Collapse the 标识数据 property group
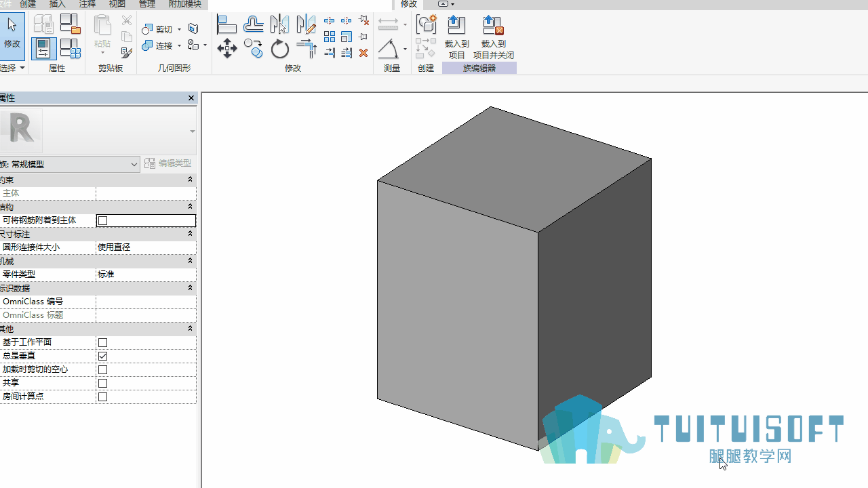The width and height of the screenshot is (868, 488). [190, 288]
